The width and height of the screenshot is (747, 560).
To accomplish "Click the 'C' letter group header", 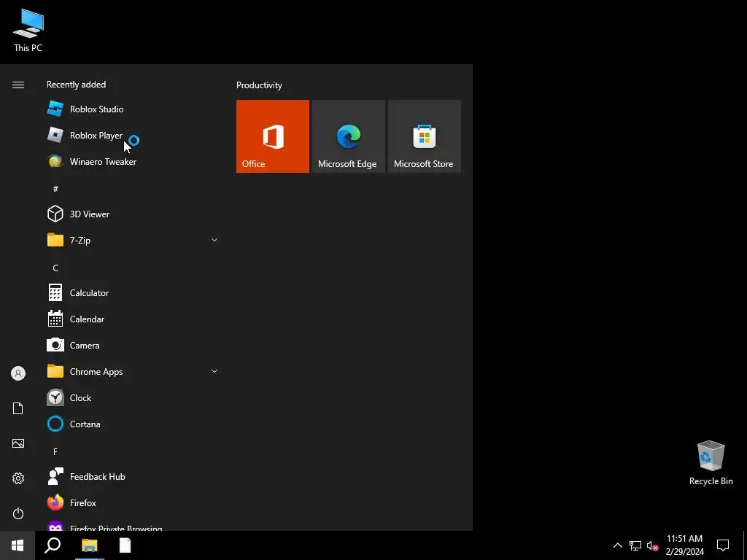I will pyautogui.click(x=55, y=268).
